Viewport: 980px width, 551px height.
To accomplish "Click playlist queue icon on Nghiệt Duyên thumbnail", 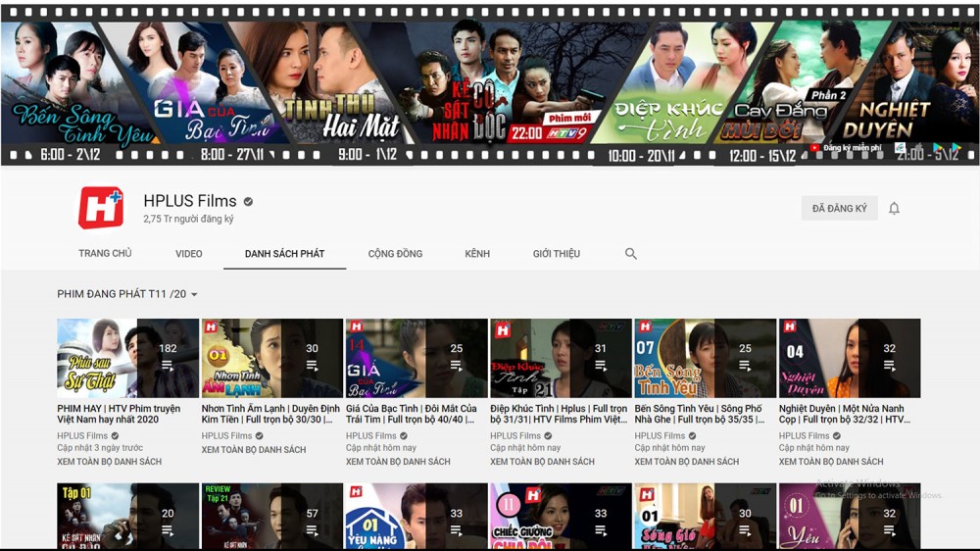I will coord(889,366).
